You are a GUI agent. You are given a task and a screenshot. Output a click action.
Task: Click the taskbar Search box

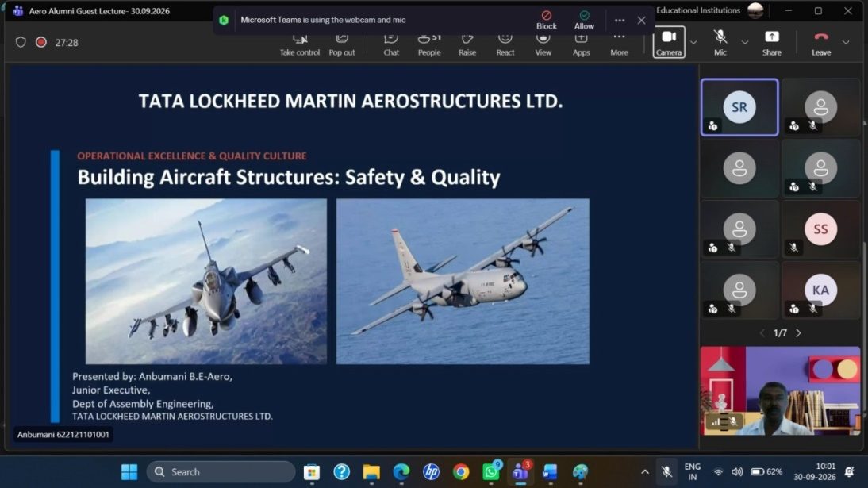pyautogui.click(x=221, y=472)
